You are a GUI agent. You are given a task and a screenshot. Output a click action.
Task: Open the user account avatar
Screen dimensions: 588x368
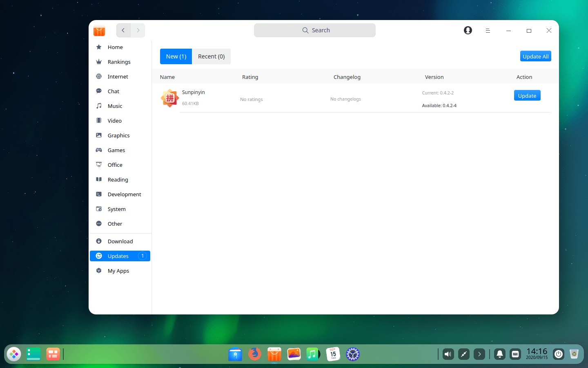pos(468,30)
